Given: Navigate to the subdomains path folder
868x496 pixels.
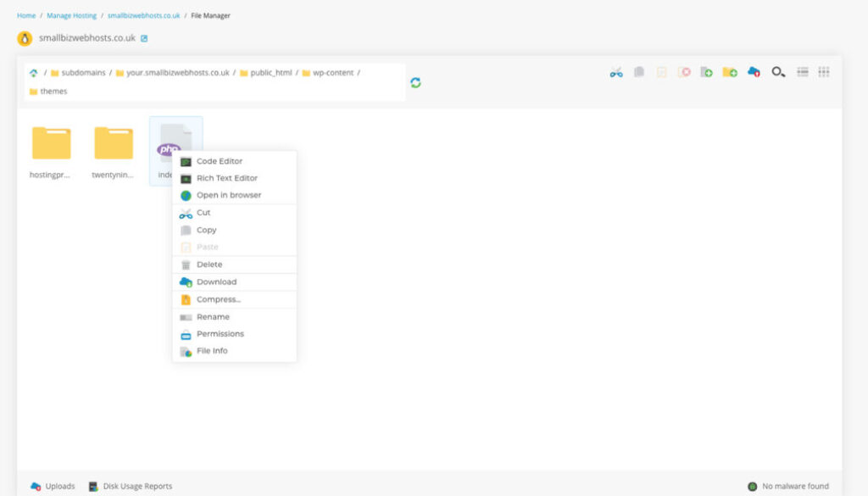Looking at the screenshot, I should (78, 73).
